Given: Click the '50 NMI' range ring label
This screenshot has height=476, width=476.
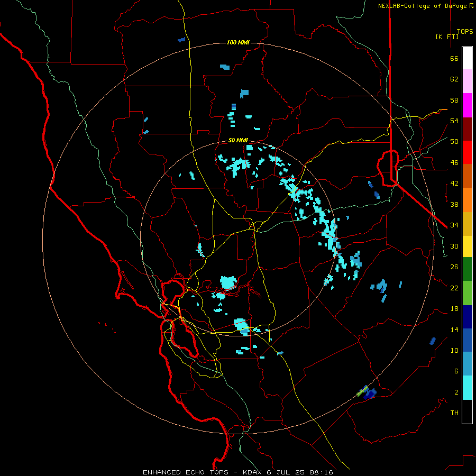Looking at the screenshot, I should pos(238,140).
